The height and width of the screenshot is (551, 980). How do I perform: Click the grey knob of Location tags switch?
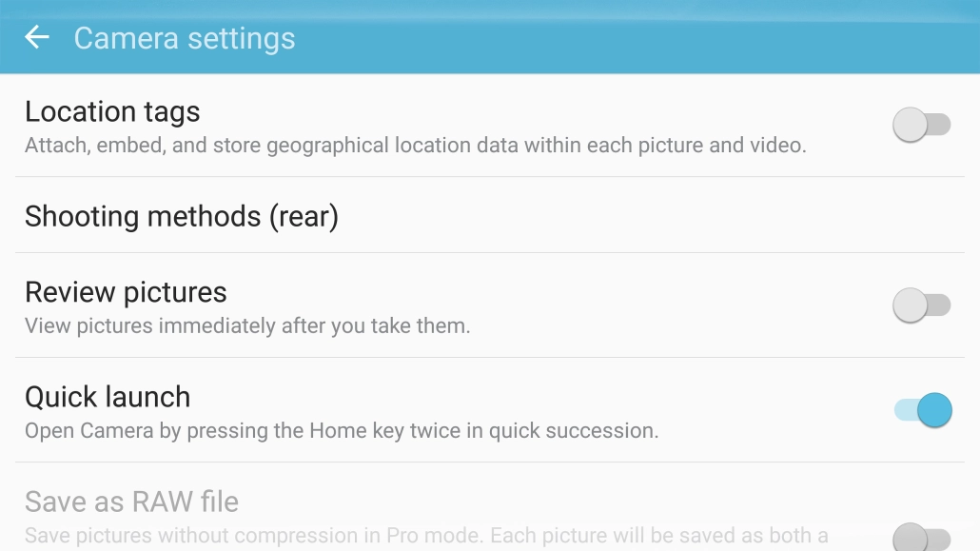[910, 125]
